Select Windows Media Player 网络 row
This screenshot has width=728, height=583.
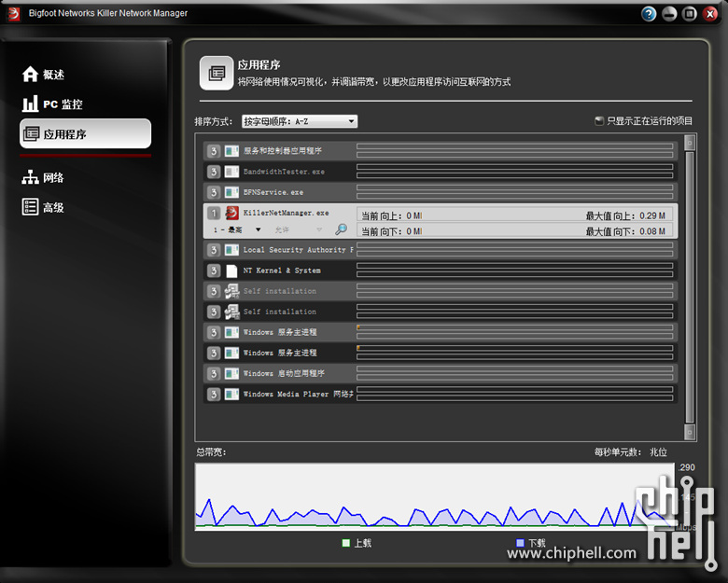pyautogui.click(x=441, y=394)
